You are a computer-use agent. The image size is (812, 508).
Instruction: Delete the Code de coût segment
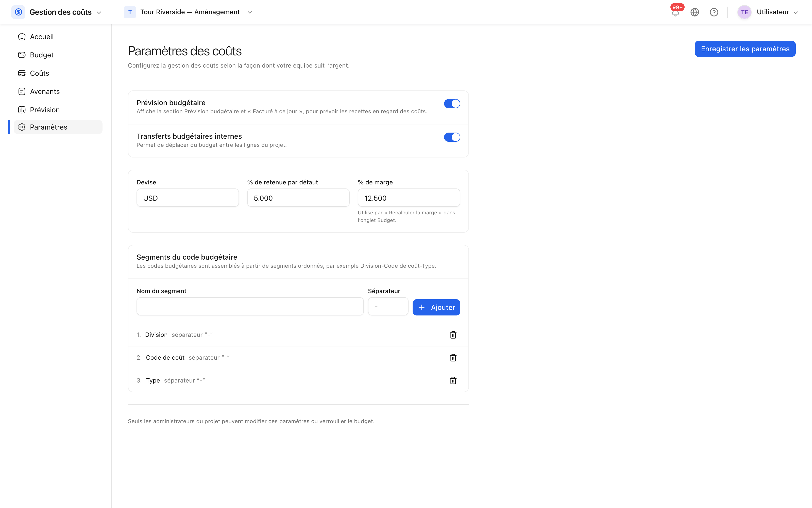pyautogui.click(x=453, y=357)
